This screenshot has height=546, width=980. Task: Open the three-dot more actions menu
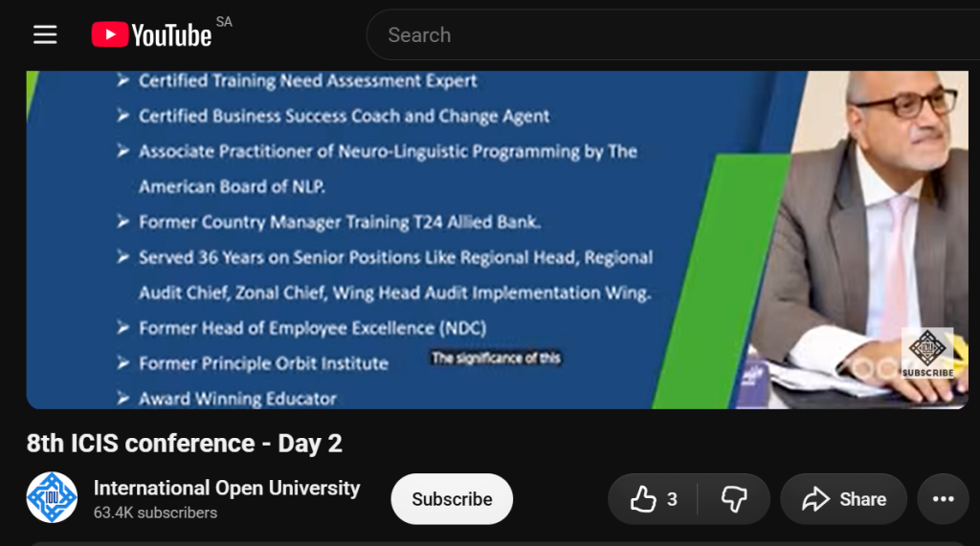click(943, 499)
